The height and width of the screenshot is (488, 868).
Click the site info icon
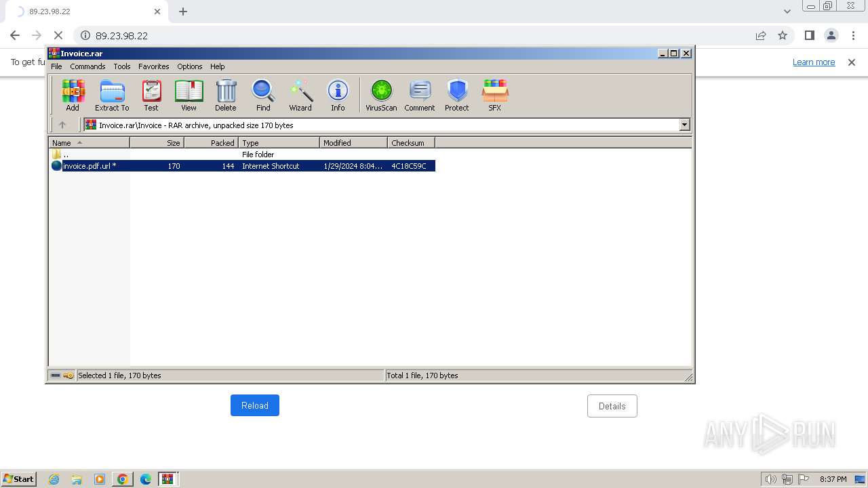pyautogui.click(x=85, y=35)
